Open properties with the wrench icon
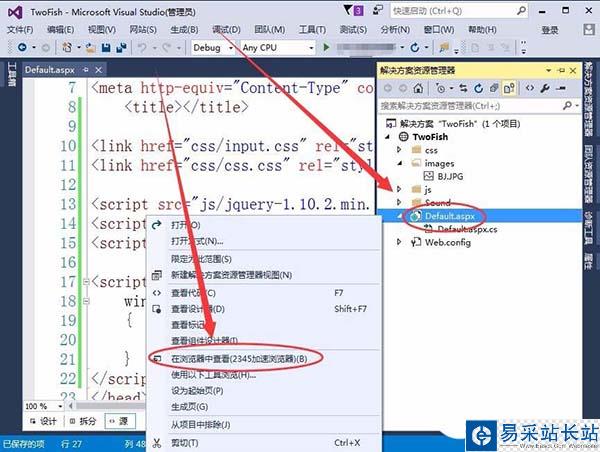 pos(545,88)
